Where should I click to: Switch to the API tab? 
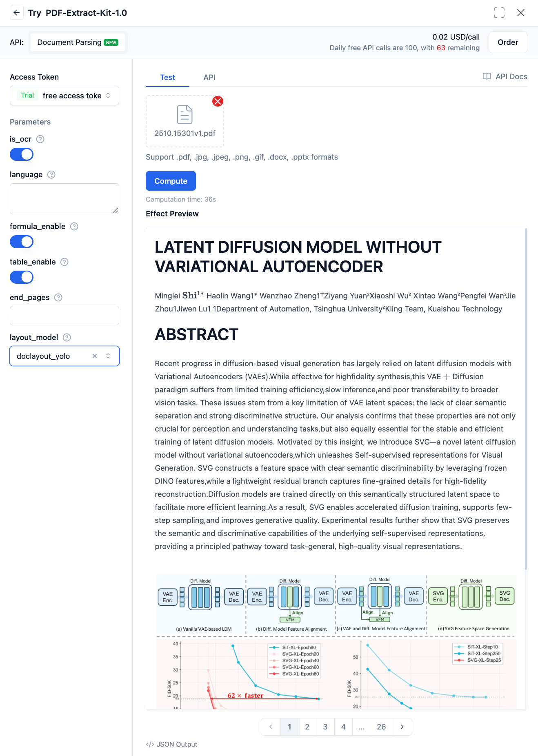pyautogui.click(x=209, y=78)
